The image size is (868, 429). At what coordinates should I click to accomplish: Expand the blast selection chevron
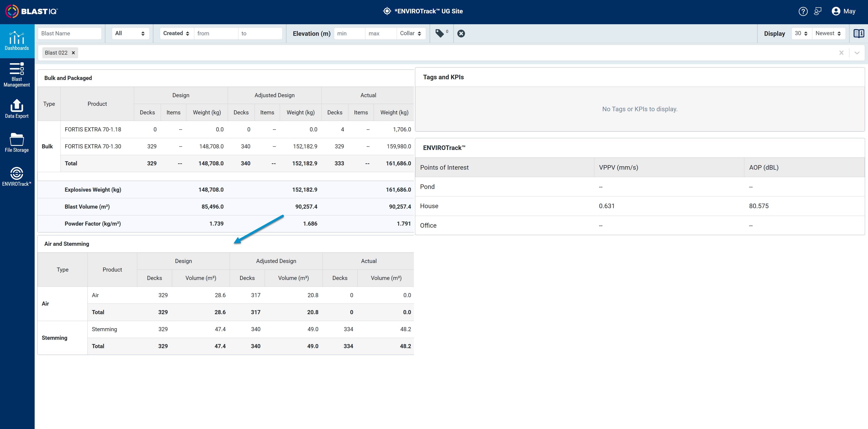tap(857, 53)
